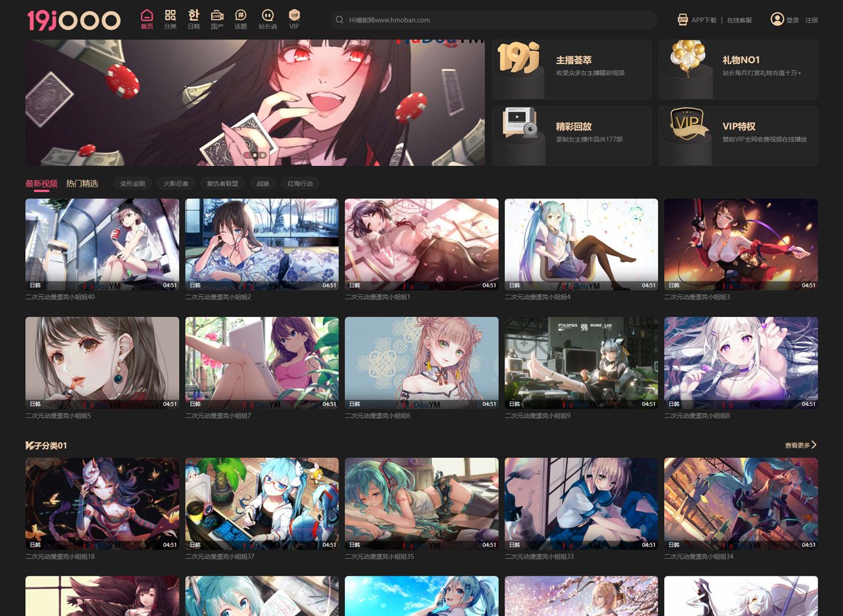Open thumbnail for 二次元动漫漂亮小姐姐35
The image size is (843, 616).
click(421, 504)
